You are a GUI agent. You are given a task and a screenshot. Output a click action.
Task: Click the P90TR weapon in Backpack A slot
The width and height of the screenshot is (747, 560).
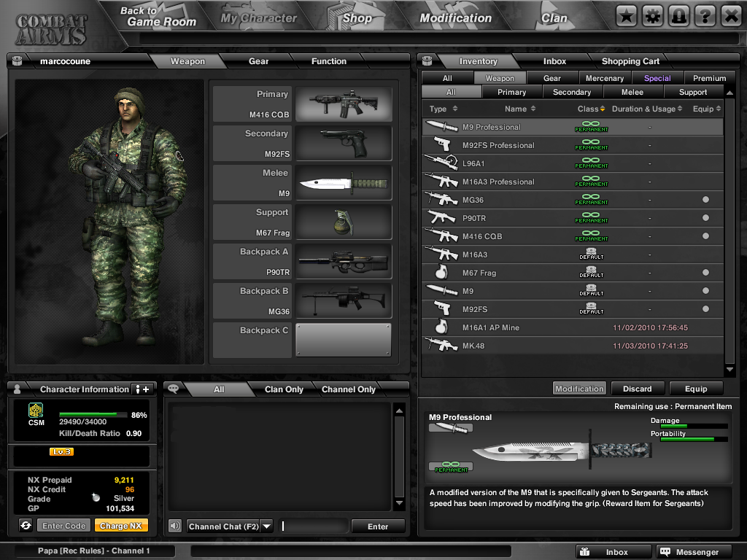344,262
